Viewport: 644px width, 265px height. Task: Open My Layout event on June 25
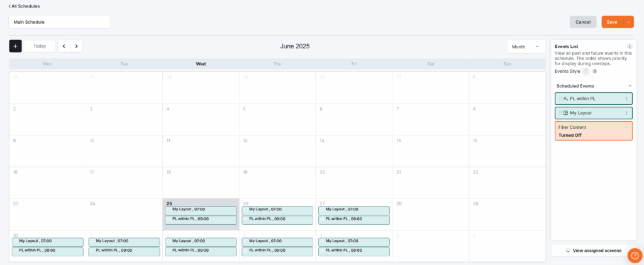tap(201, 210)
